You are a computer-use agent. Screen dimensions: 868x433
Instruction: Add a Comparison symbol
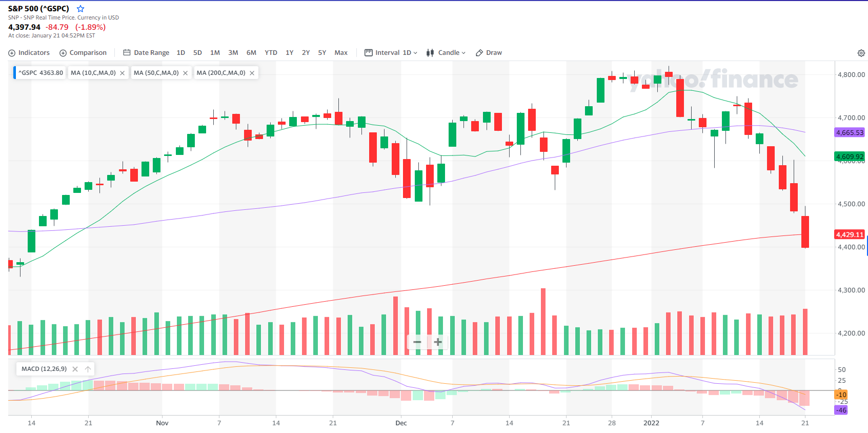83,53
